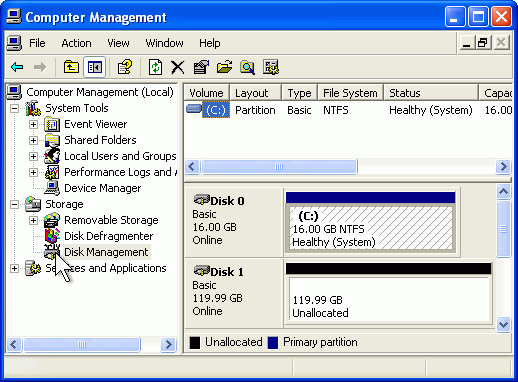Select the (C:) partition block on Disk 0
This screenshot has width=518, height=382.
point(371,222)
